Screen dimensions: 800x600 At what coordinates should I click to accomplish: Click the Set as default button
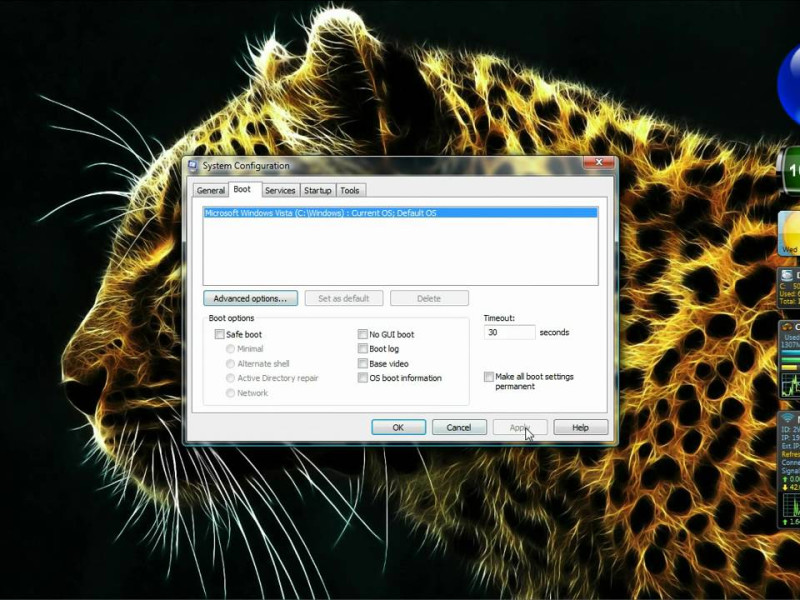[344, 298]
